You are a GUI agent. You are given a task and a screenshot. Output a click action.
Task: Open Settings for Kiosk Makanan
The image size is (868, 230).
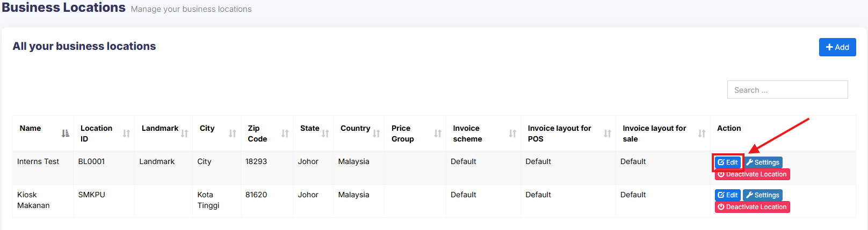tap(763, 195)
